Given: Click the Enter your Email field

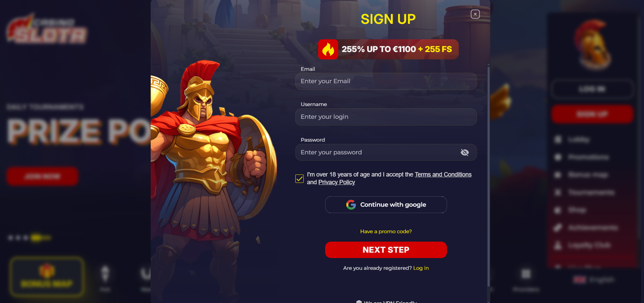Looking at the screenshot, I should 386,81.
